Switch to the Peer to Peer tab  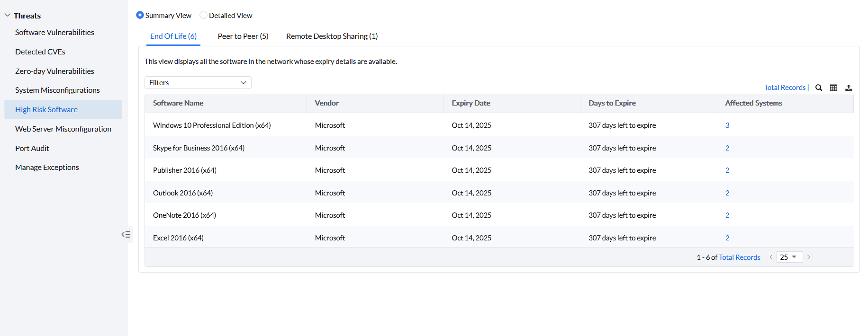click(243, 36)
